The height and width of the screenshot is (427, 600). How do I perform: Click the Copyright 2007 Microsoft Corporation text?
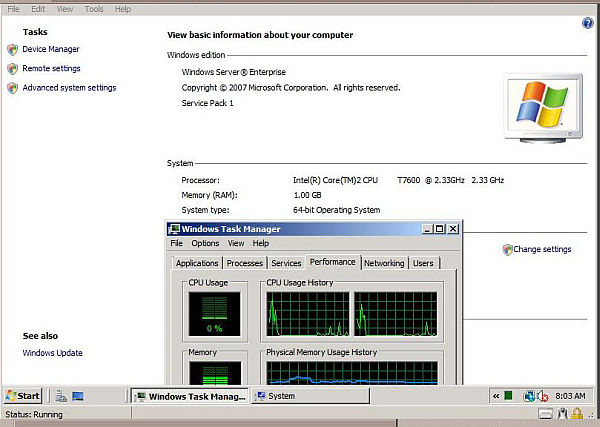click(291, 88)
